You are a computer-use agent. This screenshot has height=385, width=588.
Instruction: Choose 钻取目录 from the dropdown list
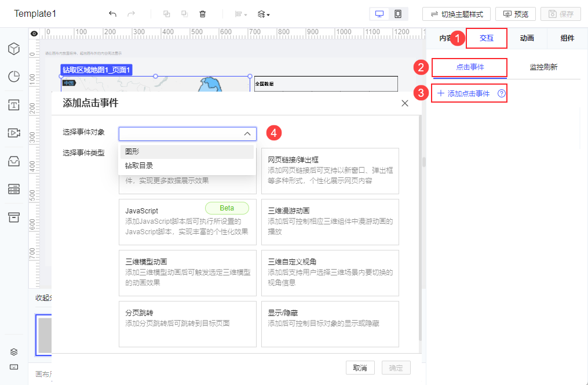(x=187, y=165)
